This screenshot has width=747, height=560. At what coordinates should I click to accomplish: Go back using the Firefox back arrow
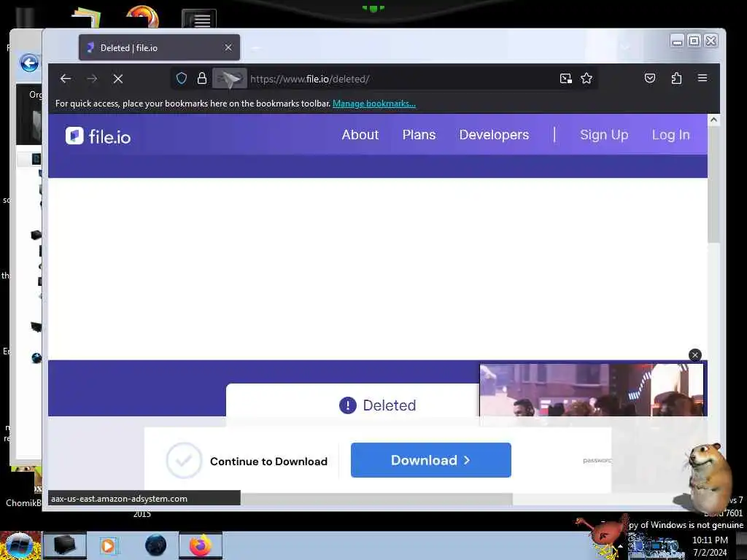point(66,79)
